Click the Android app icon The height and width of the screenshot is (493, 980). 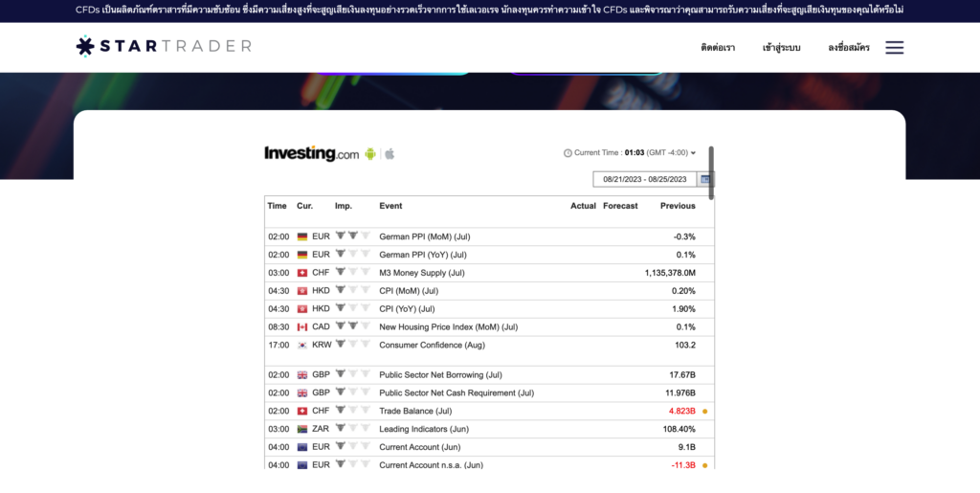pos(370,154)
